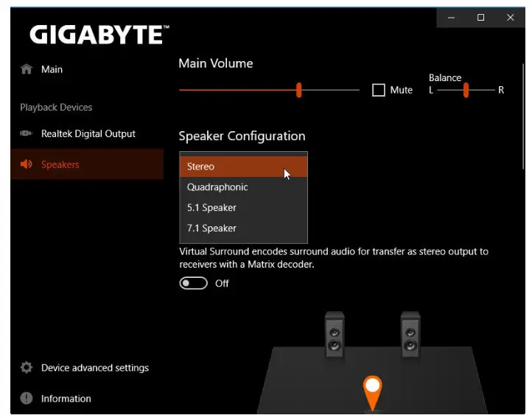
Task: Open Realtek Digital Output device
Action: click(x=87, y=133)
